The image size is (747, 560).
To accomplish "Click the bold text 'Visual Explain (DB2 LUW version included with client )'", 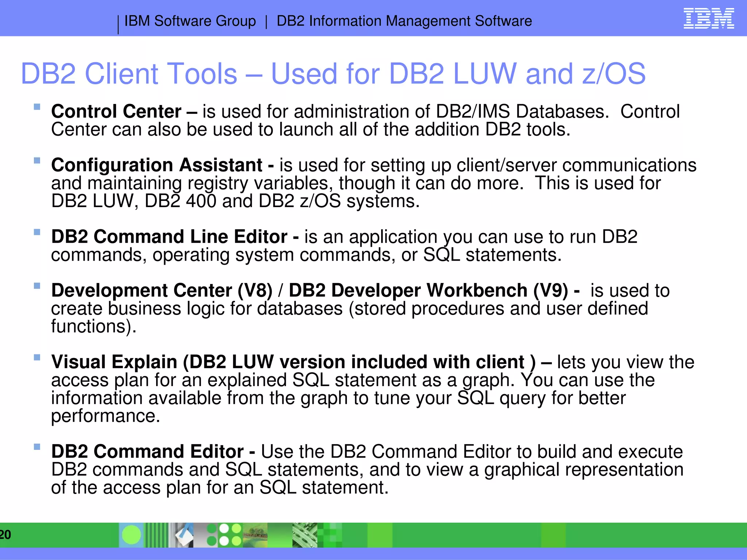I will [294, 362].
